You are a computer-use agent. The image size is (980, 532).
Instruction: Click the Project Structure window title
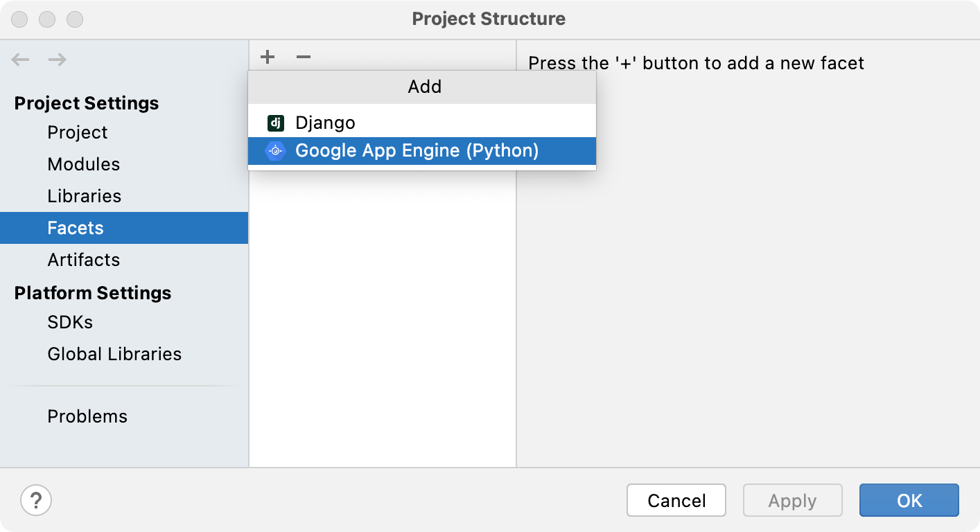(489, 19)
